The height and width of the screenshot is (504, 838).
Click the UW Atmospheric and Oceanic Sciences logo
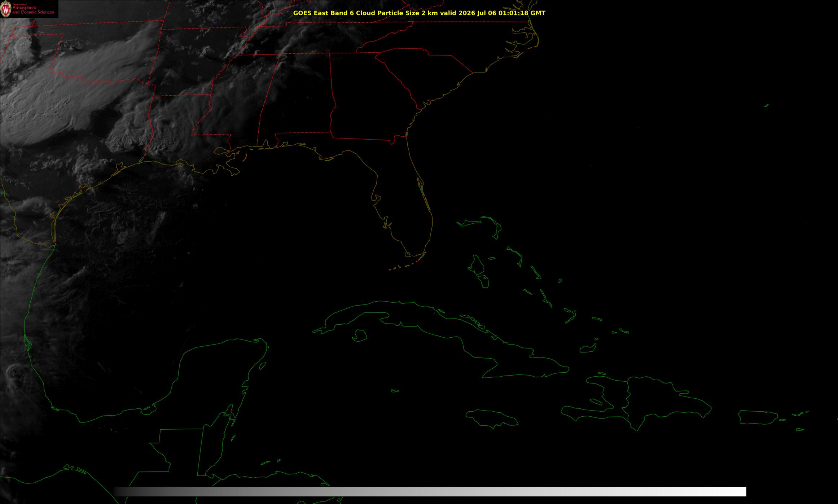coord(29,9)
